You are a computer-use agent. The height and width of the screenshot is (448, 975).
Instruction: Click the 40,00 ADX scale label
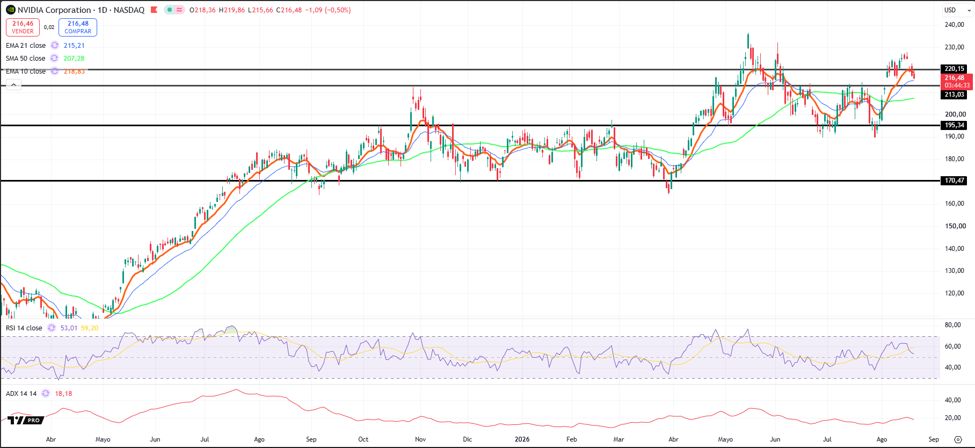pos(952,400)
